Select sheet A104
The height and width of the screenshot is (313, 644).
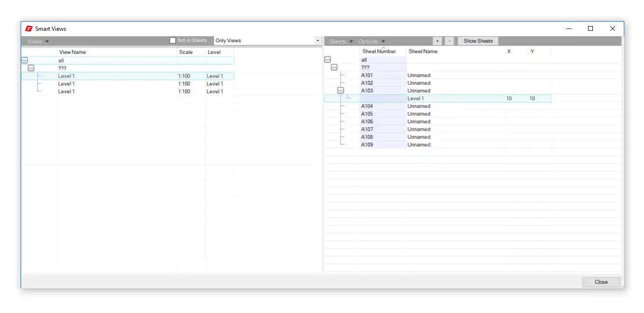pos(367,106)
